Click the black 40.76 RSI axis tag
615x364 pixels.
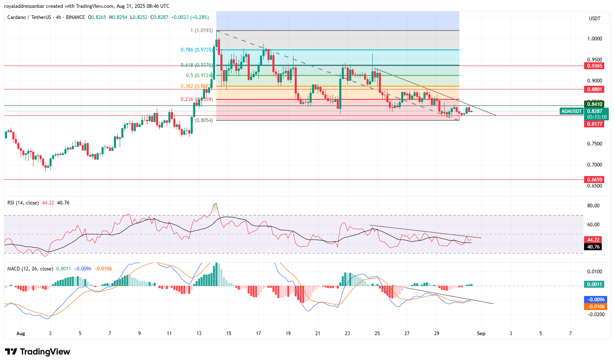pyautogui.click(x=593, y=247)
